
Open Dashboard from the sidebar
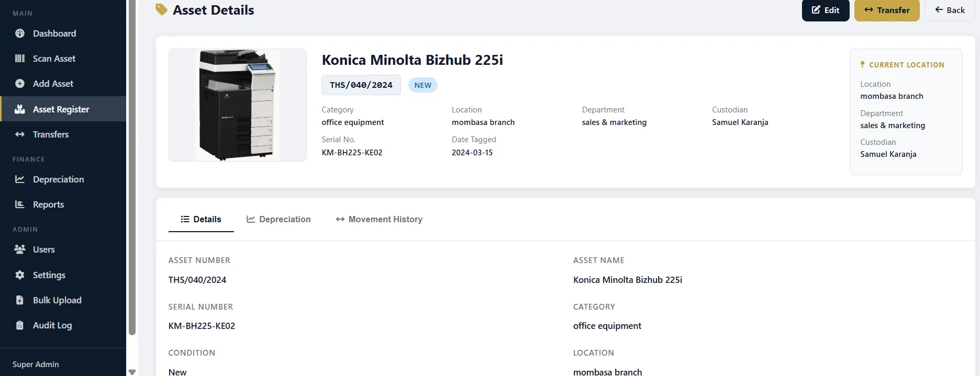click(63, 33)
